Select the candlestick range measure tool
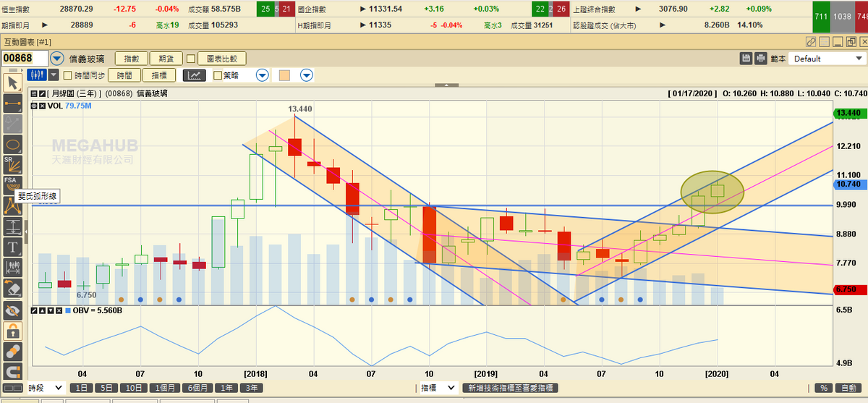 click(12, 268)
